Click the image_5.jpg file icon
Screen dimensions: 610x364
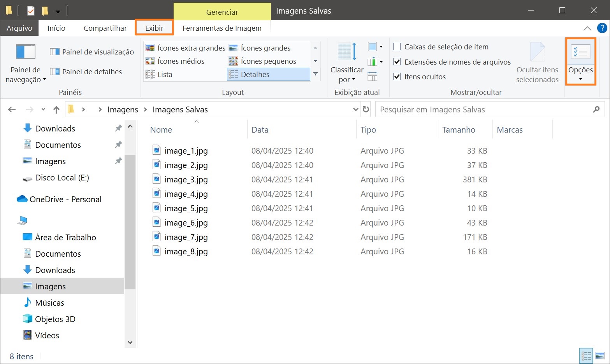[x=156, y=208]
